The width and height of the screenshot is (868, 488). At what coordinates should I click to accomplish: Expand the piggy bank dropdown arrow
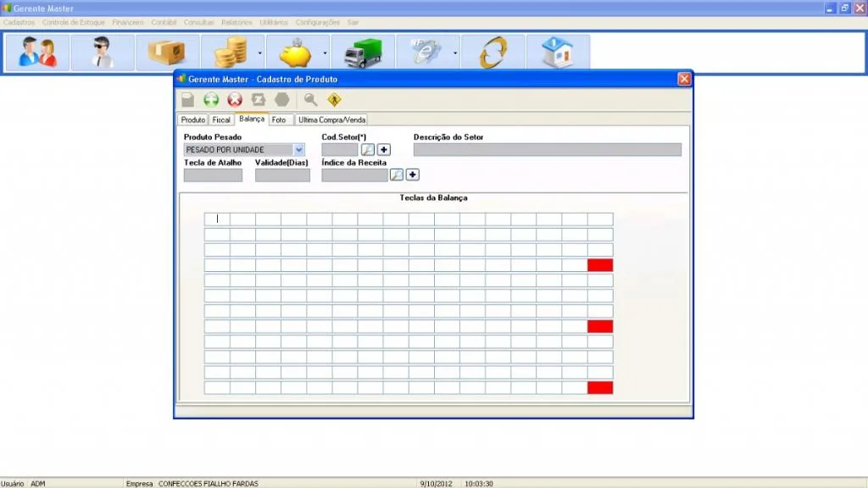click(325, 53)
